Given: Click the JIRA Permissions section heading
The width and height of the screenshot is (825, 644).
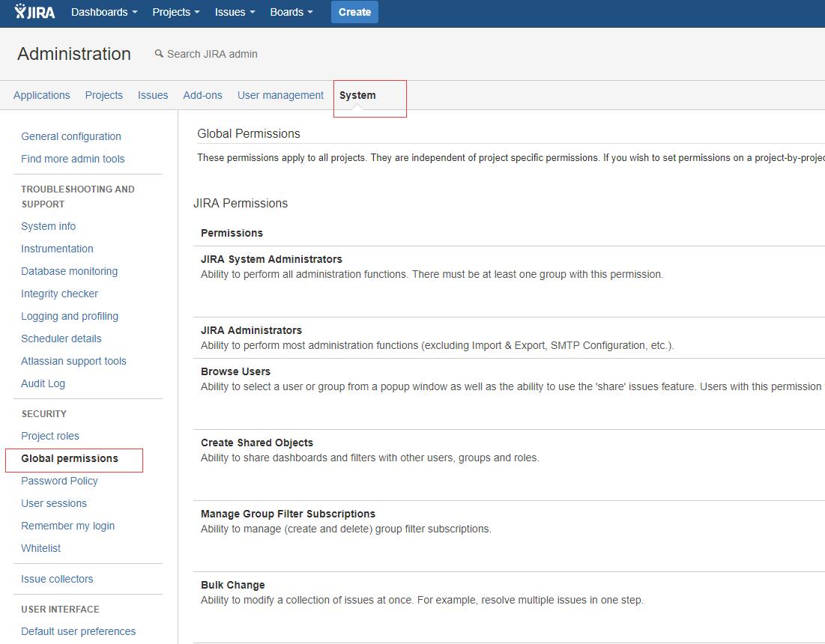Looking at the screenshot, I should point(241,203).
